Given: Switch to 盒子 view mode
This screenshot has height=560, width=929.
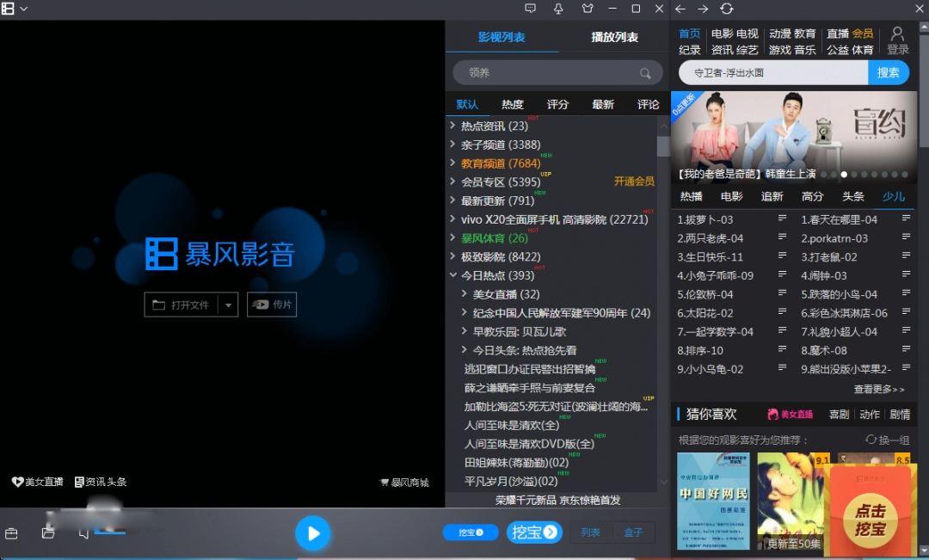Looking at the screenshot, I should [635, 532].
